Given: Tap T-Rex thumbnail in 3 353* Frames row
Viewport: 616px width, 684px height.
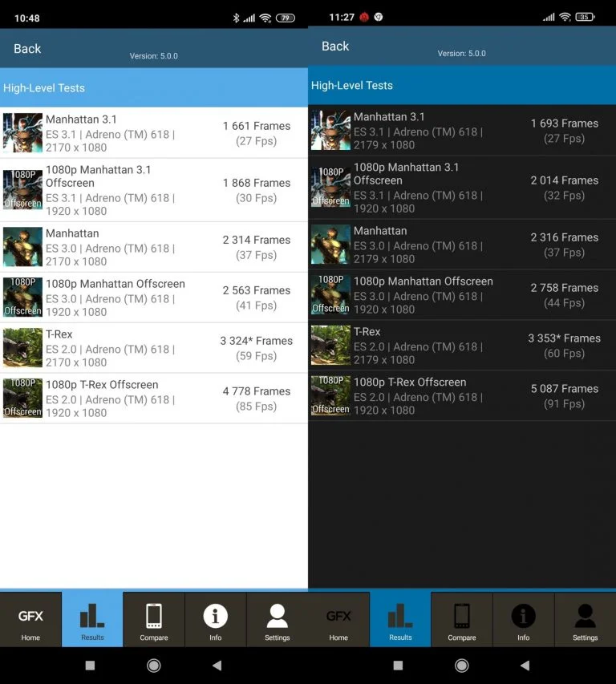Looking at the screenshot, I should 330,345.
